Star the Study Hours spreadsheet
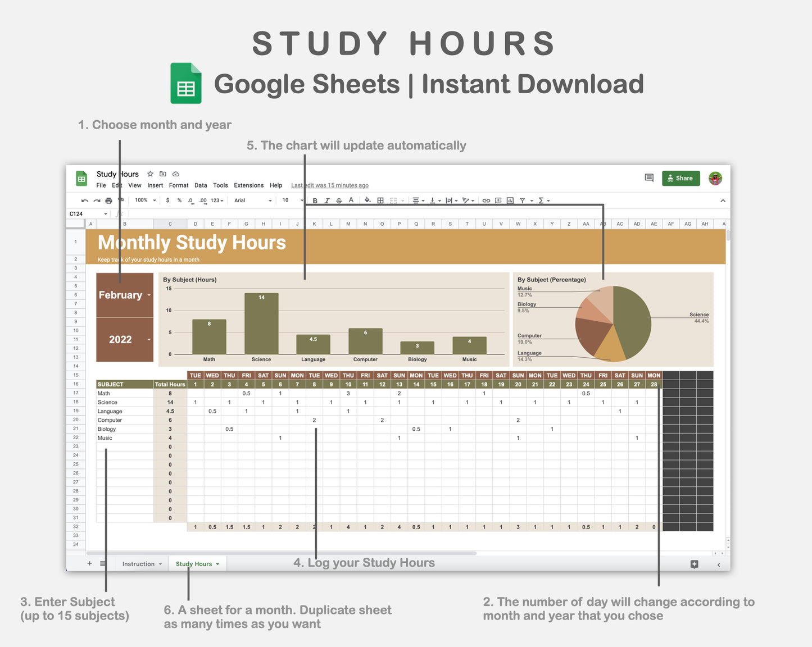 (150, 174)
